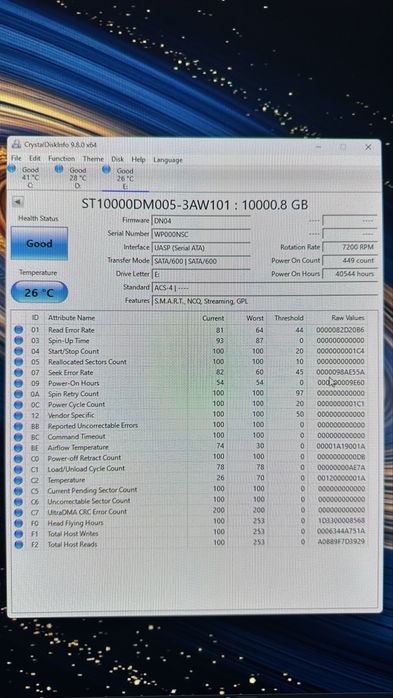Click the Threshold column header

tap(288, 318)
